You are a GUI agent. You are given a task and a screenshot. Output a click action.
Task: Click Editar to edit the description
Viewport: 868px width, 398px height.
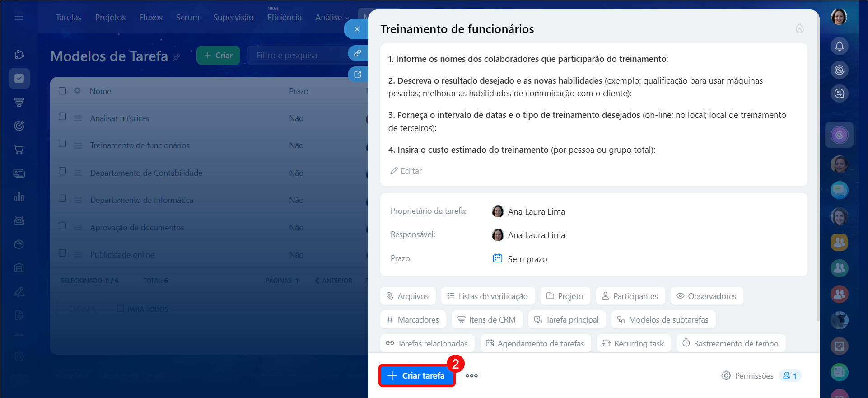click(x=406, y=171)
